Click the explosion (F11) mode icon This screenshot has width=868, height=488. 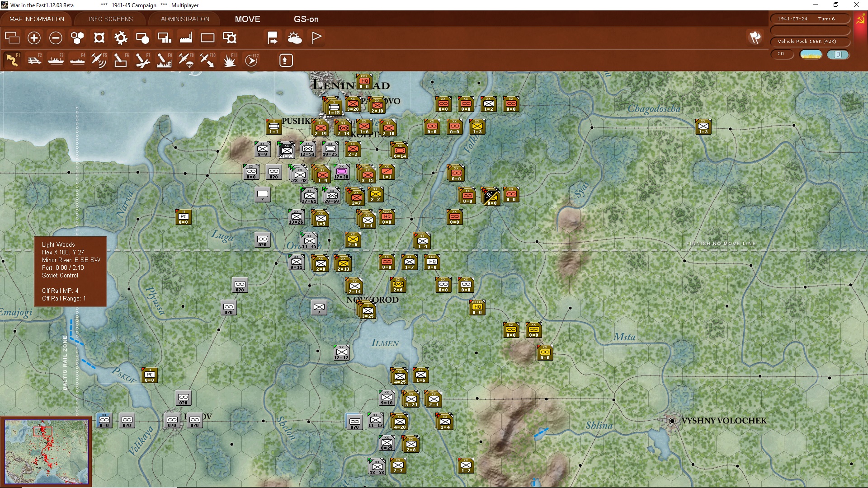(229, 60)
